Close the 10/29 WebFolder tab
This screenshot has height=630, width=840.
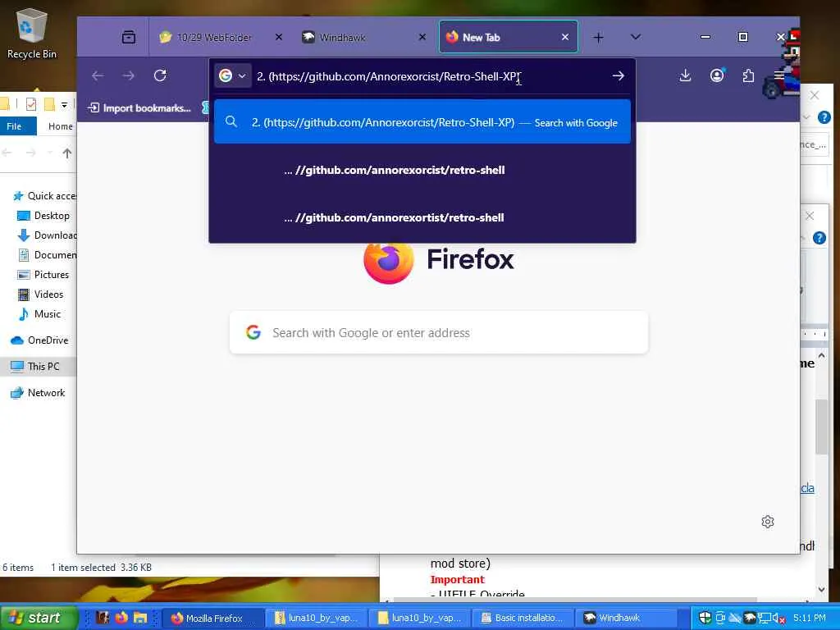pyautogui.click(x=279, y=37)
